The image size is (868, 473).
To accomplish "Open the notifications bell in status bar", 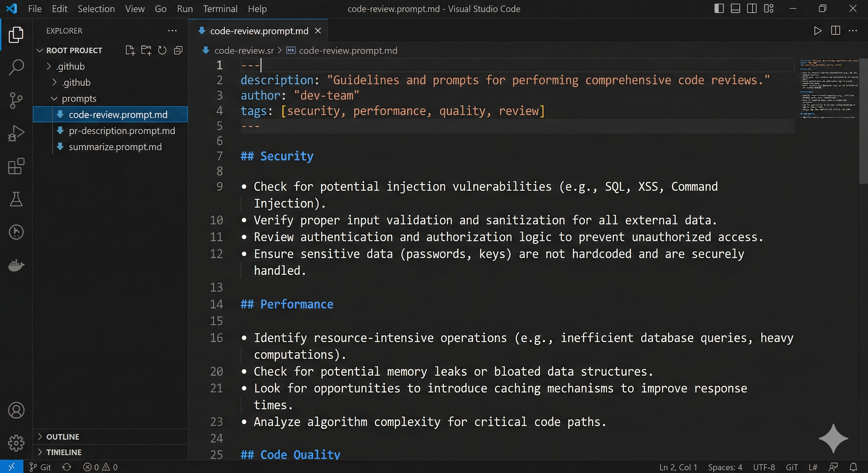I will tap(854, 467).
